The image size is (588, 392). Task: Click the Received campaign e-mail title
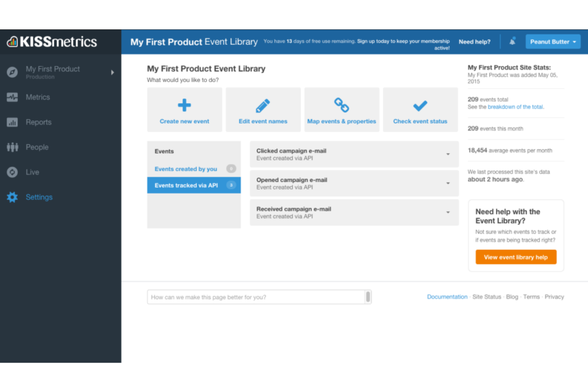[x=294, y=209]
